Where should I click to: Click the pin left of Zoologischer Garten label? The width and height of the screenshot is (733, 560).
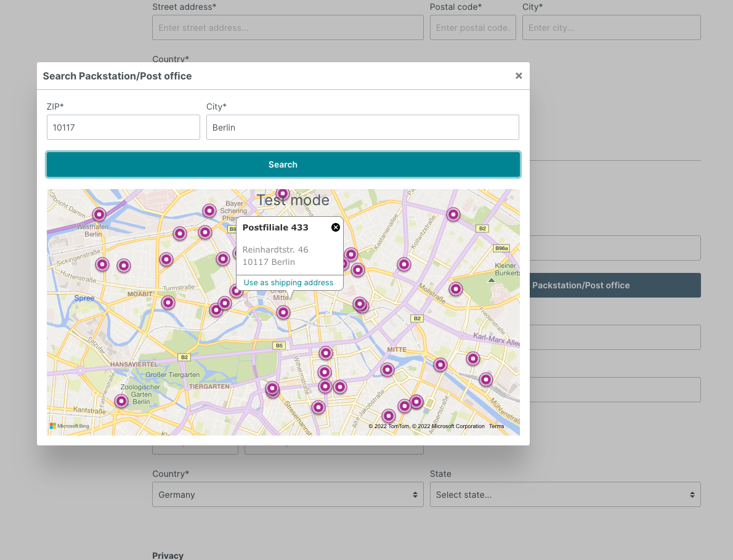coord(121,401)
